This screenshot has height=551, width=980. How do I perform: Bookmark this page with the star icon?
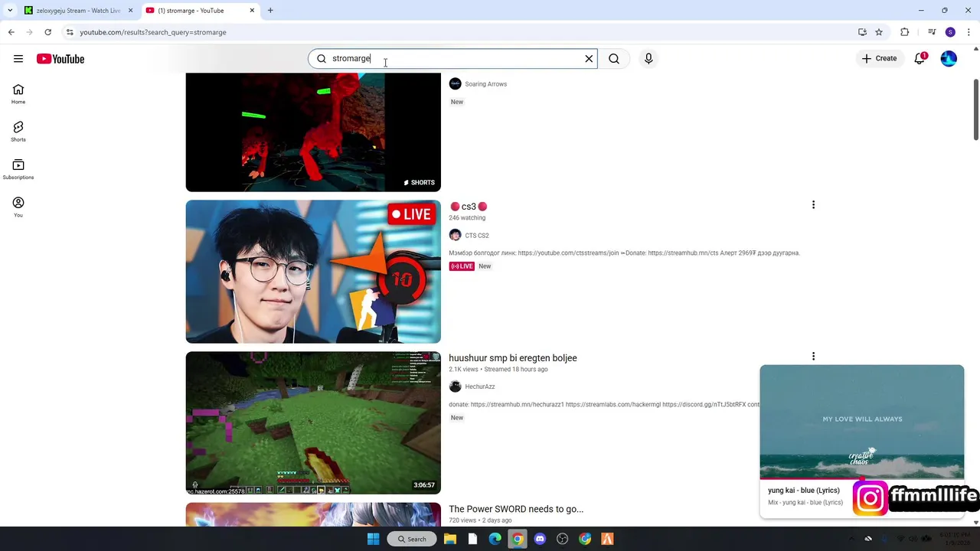pos(879,32)
